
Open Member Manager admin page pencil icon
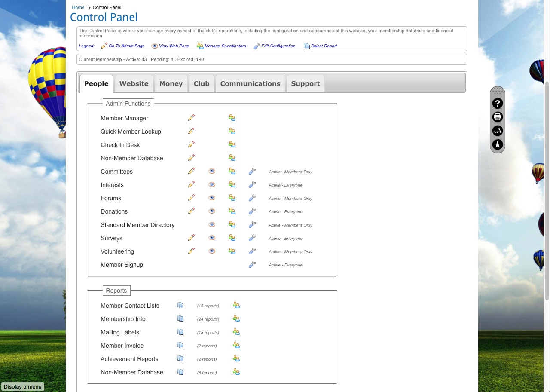(191, 118)
